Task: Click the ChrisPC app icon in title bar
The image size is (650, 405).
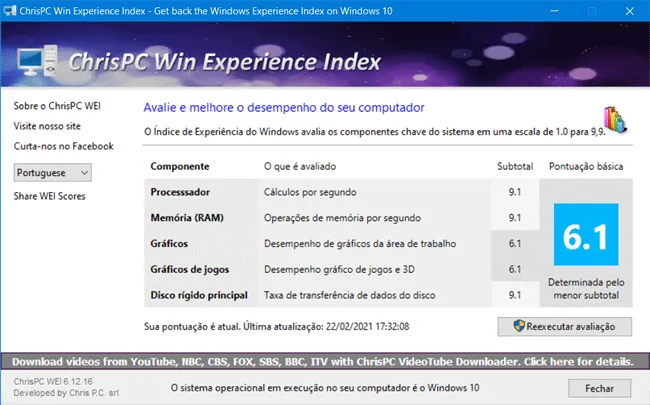Action: click(x=10, y=10)
